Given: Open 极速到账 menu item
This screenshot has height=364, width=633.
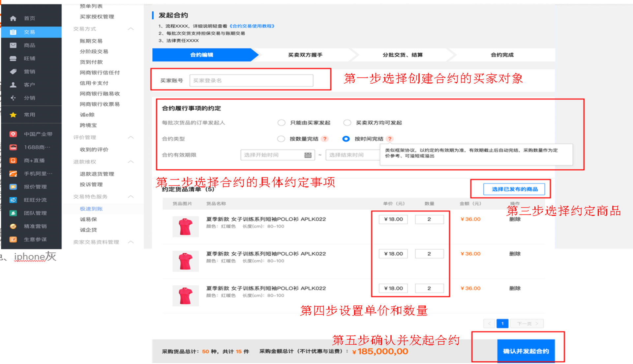Looking at the screenshot, I should point(91,209).
